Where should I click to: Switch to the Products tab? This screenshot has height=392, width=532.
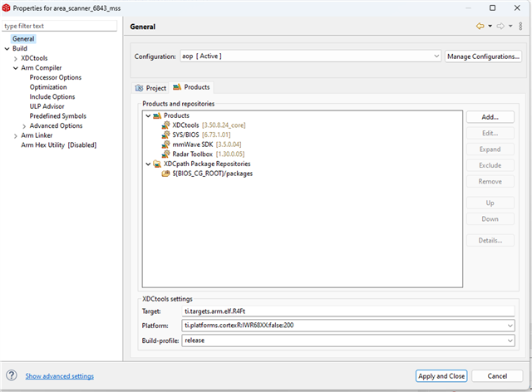pos(191,87)
